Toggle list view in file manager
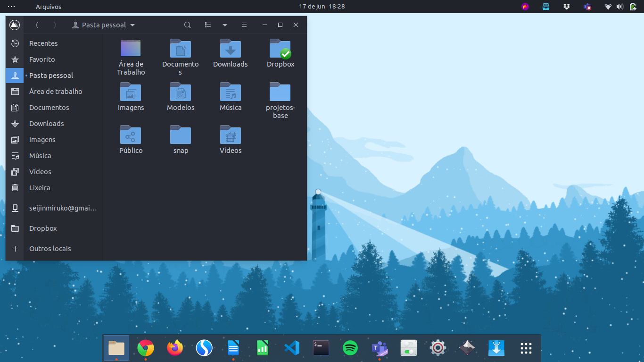This screenshot has width=644, height=362. pos(208,25)
